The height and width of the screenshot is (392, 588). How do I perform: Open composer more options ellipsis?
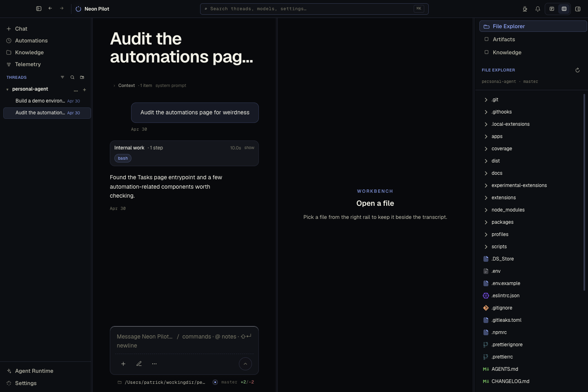point(154,364)
